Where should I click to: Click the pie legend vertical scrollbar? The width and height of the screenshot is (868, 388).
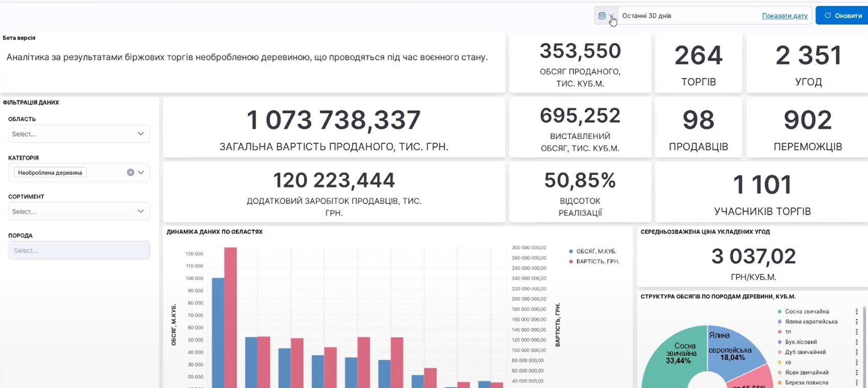click(865, 347)
